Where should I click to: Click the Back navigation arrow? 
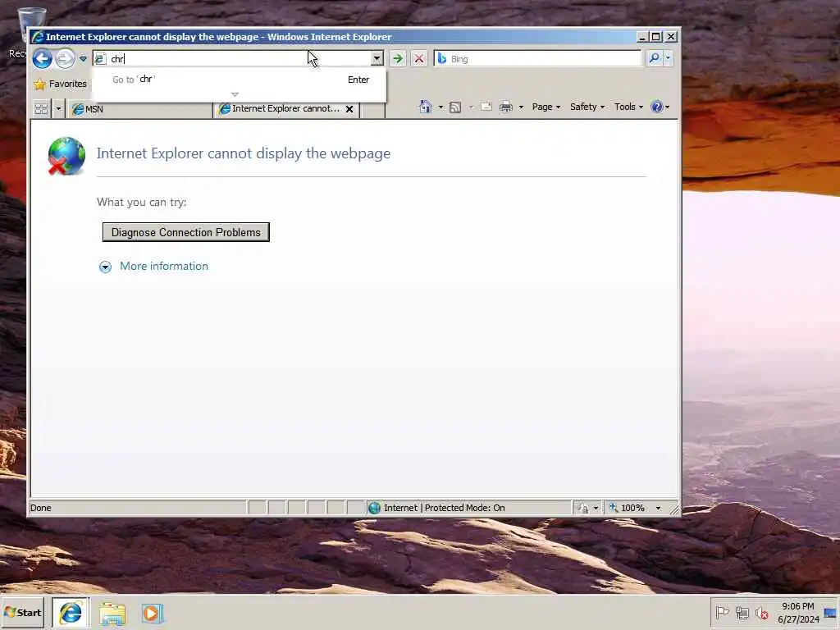click(43, 58)
